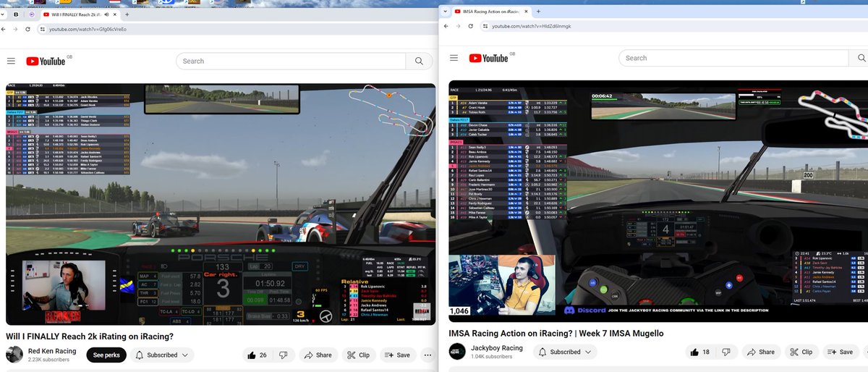This screenshot has width=868, height=372.
Task: Click '1.04K subscribers' text
Action: coord(493,358)
